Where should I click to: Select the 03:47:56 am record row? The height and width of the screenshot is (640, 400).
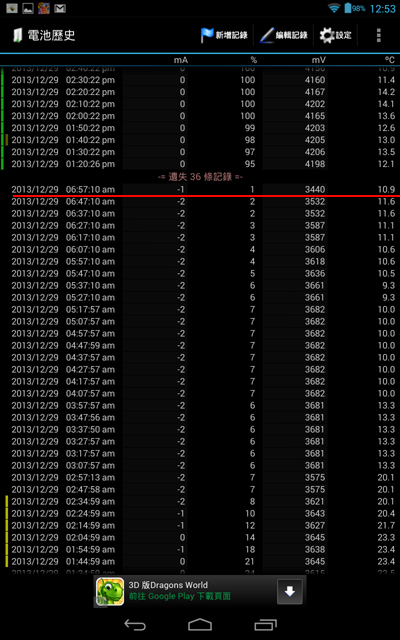pyautogui.click(x=200, y=418)
